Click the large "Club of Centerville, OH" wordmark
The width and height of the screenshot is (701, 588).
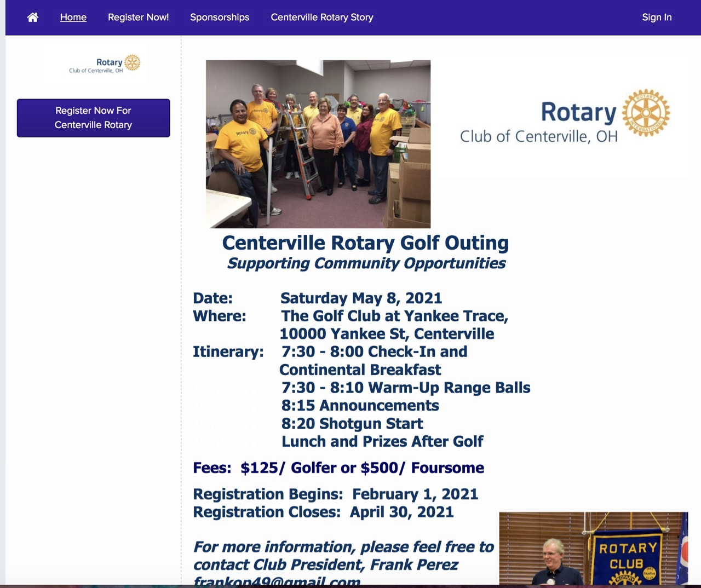coord(538,136)
